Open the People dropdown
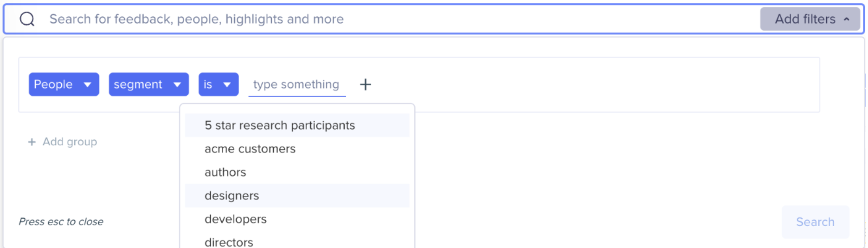The image size is (868, 248). pyautogui.click(x=64, y=85)
